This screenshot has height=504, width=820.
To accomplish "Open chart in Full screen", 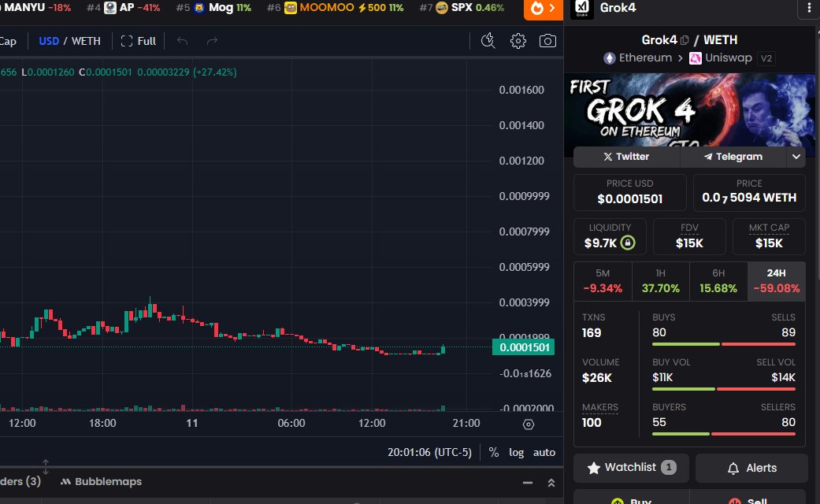I will coord(139,41).
